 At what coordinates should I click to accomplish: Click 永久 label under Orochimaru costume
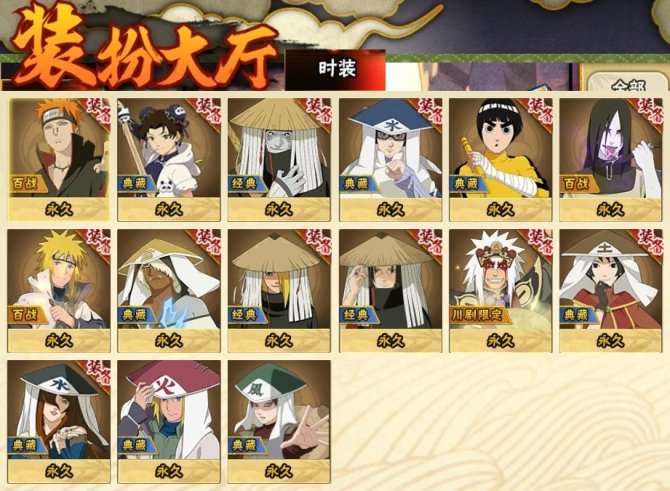(x=611, y=210)
